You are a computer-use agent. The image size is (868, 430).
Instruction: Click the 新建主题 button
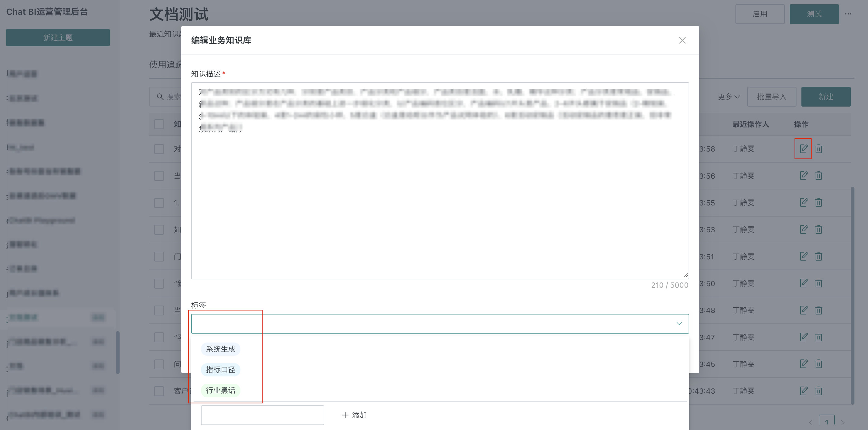(58, 37)
